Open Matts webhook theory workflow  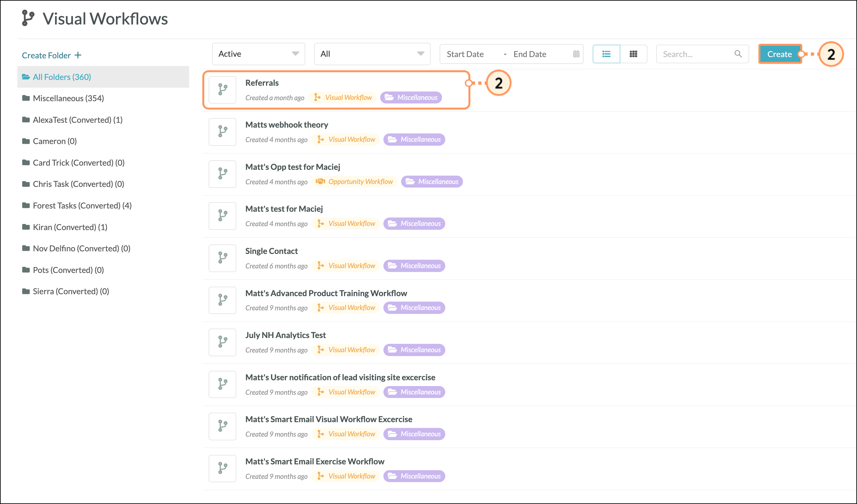pos(286,125)
